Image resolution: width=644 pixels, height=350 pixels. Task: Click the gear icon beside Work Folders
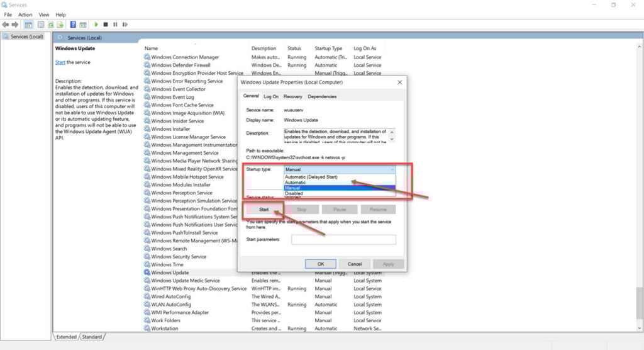click(x=147, y=320)
